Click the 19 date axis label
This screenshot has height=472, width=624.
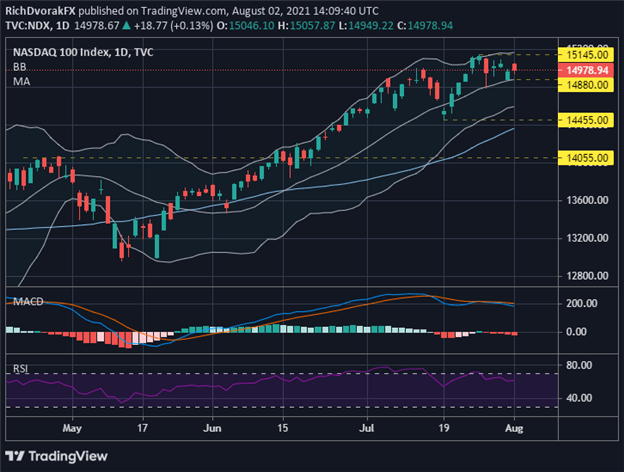(444, 428)
